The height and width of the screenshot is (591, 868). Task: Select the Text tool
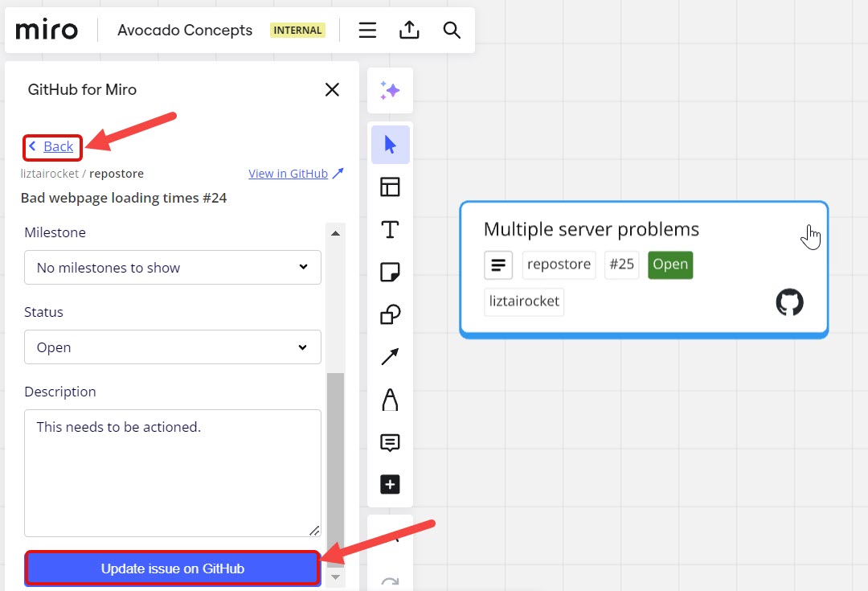tap(390, 230)
